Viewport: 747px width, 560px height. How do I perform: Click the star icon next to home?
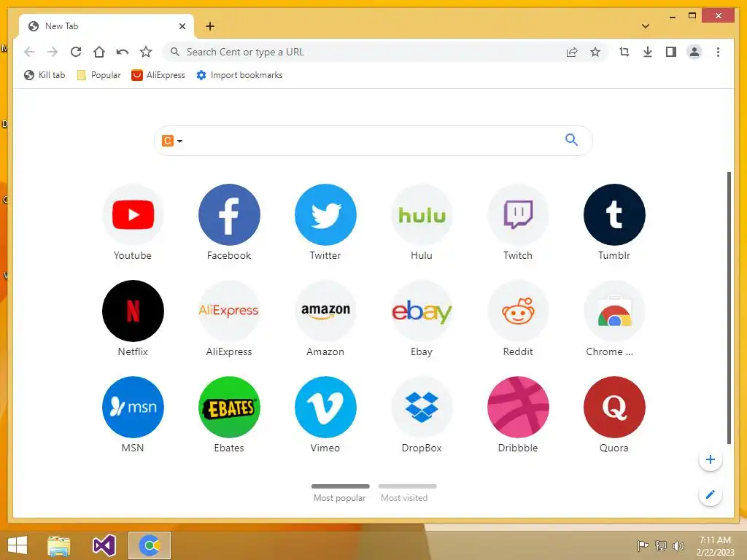[x=146, y=52]
